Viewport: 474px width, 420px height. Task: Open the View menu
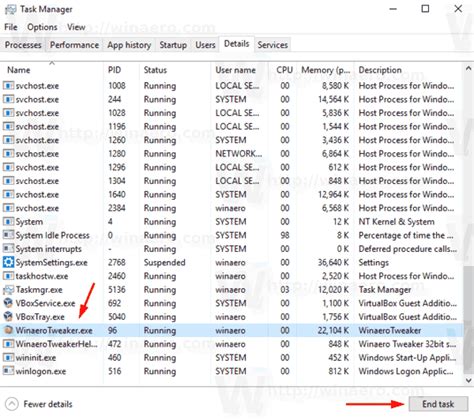76,27
